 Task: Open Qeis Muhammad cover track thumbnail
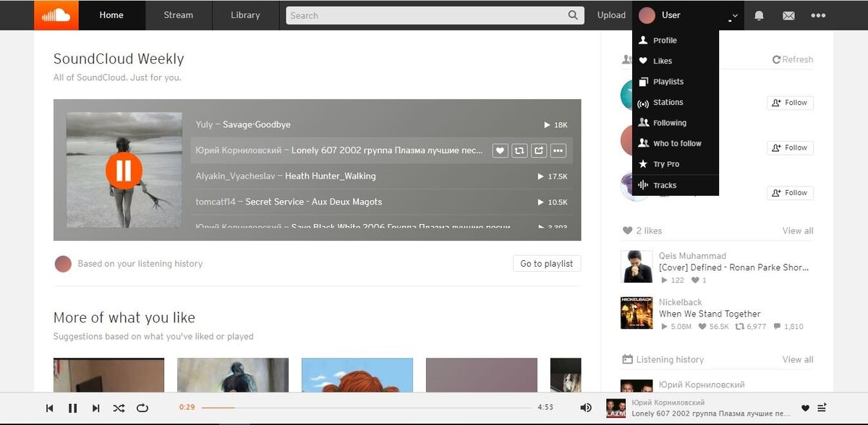637,266
